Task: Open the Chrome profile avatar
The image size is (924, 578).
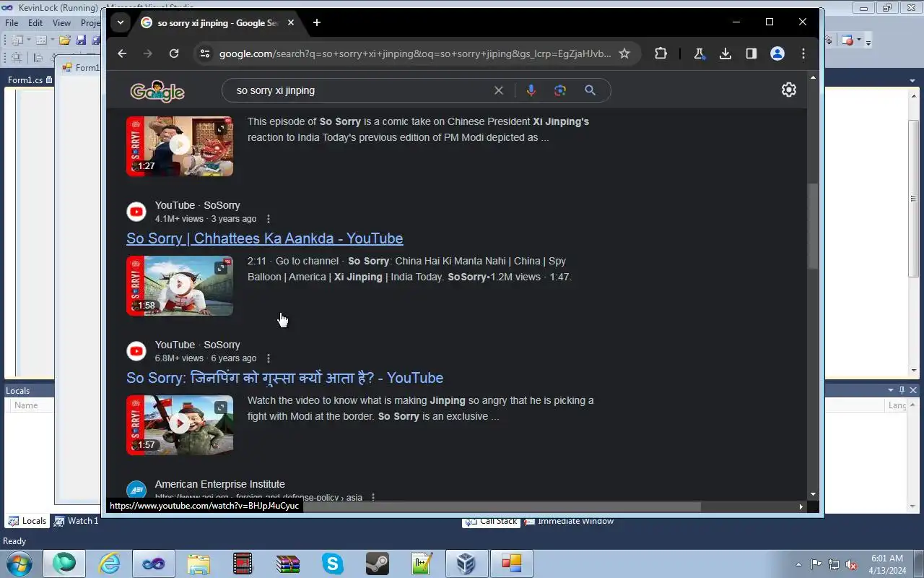Action: tap(777, 53)
